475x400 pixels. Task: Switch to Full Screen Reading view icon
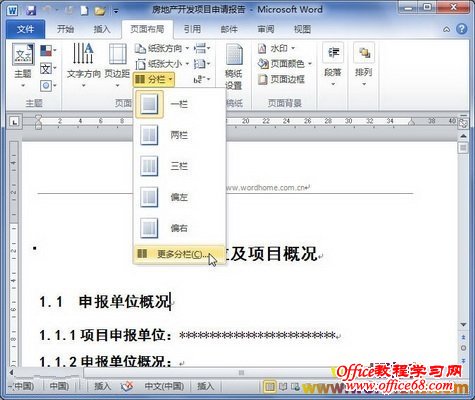[283, 387]
